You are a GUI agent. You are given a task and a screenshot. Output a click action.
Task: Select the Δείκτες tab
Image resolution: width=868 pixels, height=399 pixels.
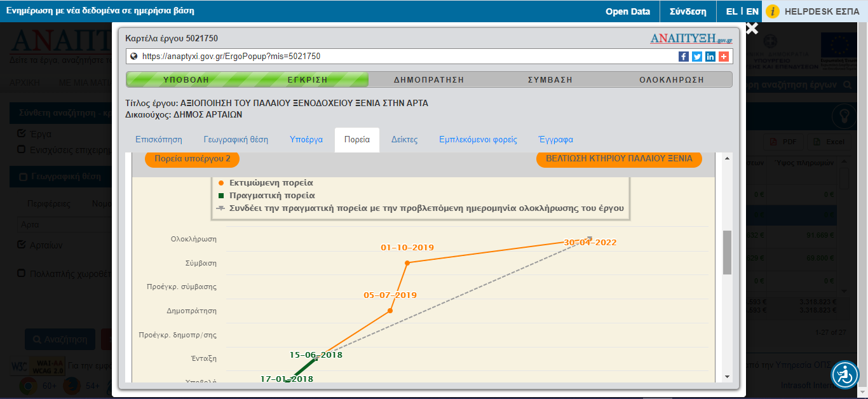pyautogui.click(x=404, y=140)
